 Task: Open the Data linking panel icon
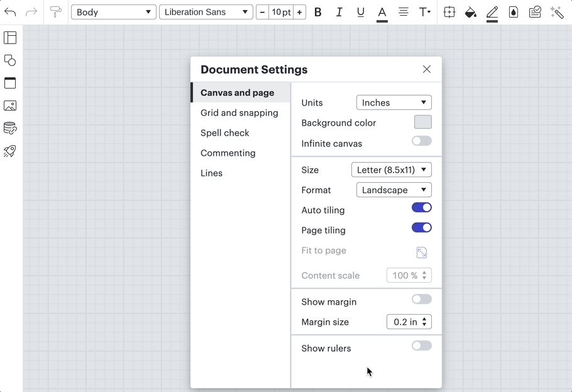coord(10,128)
